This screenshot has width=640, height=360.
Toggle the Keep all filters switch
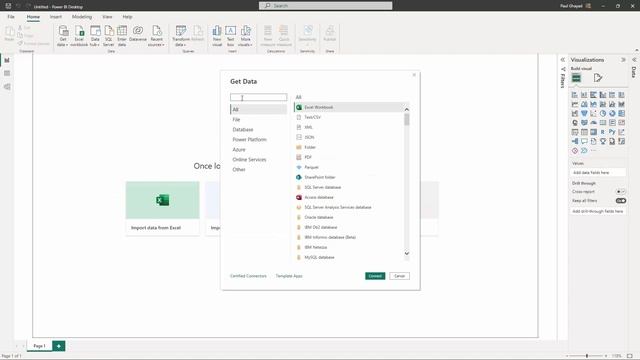620,201
